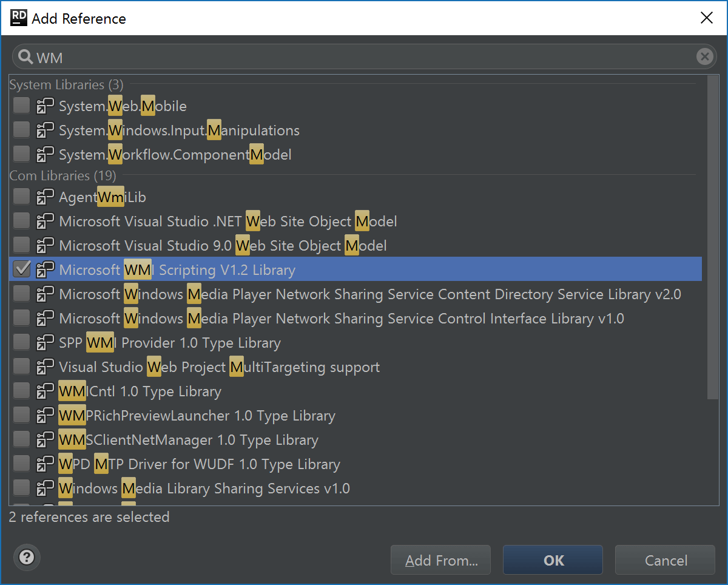Check the AgentWmiLib checkbox
Image resolution: width=728 pixels, height=585 pixels.
(22, 197)
